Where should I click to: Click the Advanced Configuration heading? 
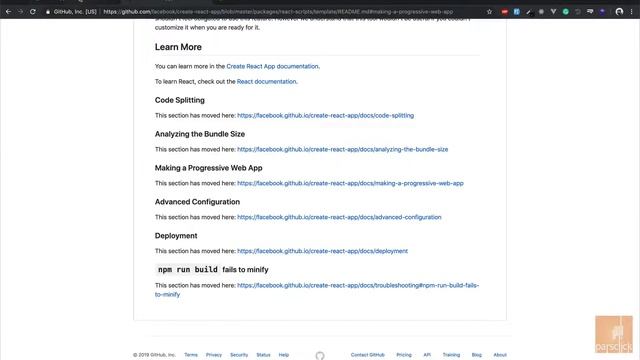[x=197, y=202]
